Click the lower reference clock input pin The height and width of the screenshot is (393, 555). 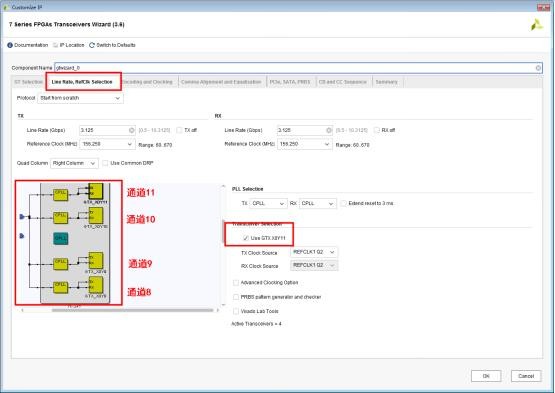tap(22, 236)
